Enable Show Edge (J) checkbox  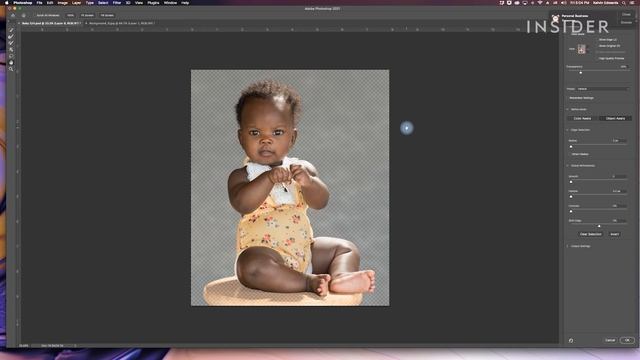(x=607, y=40)
